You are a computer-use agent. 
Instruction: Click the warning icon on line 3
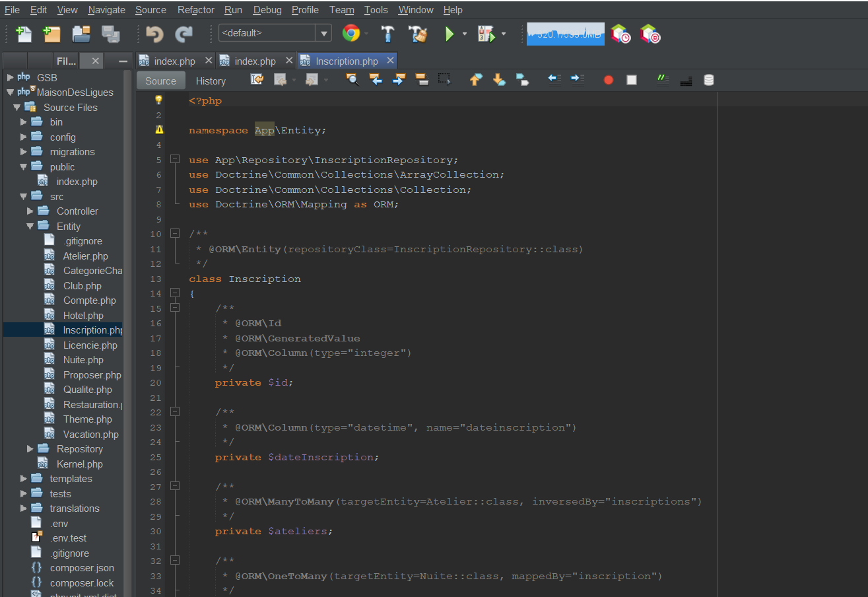coord(159,130)
